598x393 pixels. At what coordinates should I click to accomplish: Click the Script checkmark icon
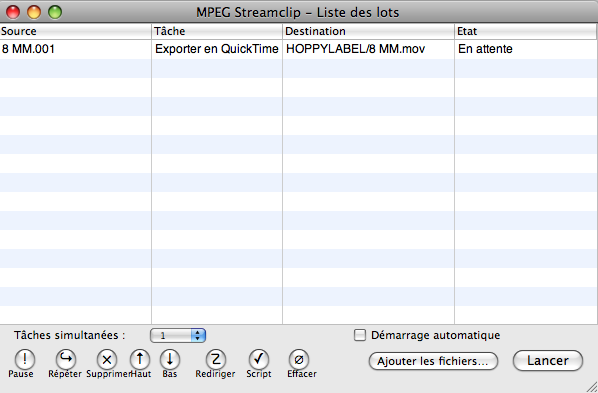click(259, 359)
